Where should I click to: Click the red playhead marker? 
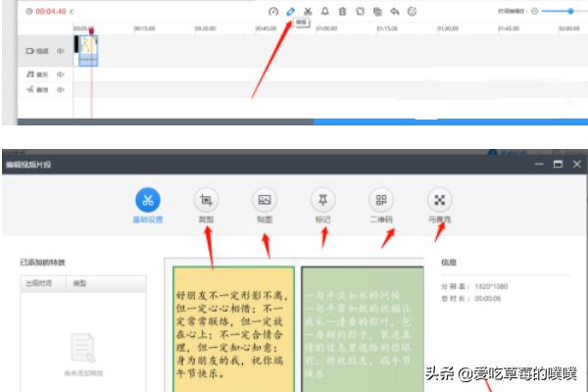91,30
